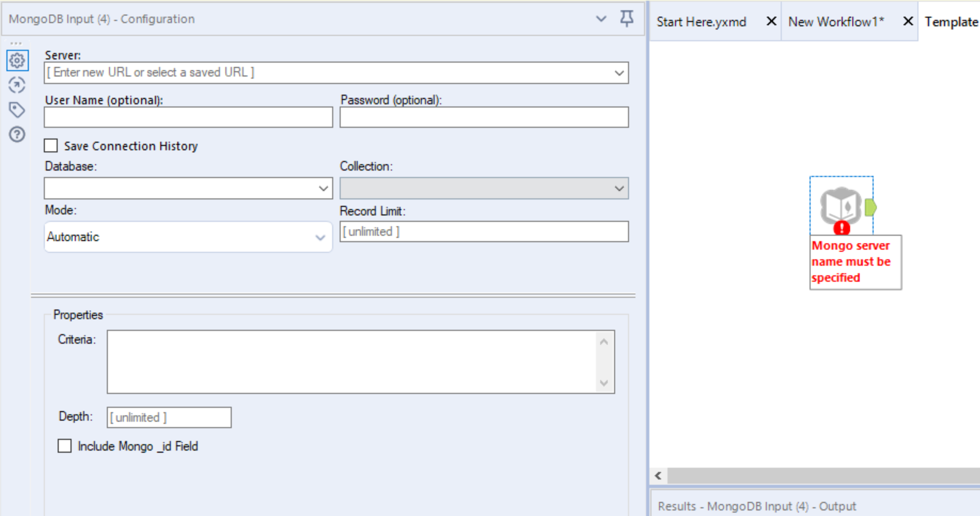Check Include Mongo _id Field option

tap(65, 446)
